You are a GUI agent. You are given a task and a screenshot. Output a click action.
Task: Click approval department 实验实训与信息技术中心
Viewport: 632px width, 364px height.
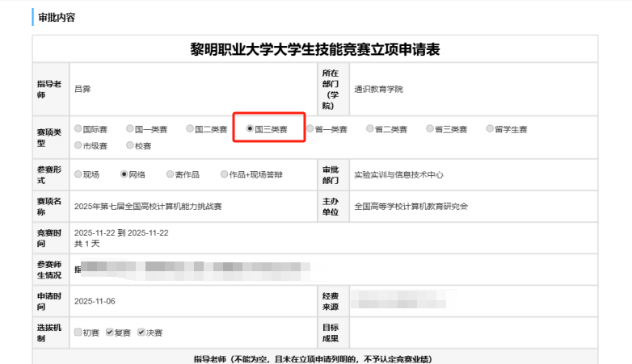coord(398,175)
